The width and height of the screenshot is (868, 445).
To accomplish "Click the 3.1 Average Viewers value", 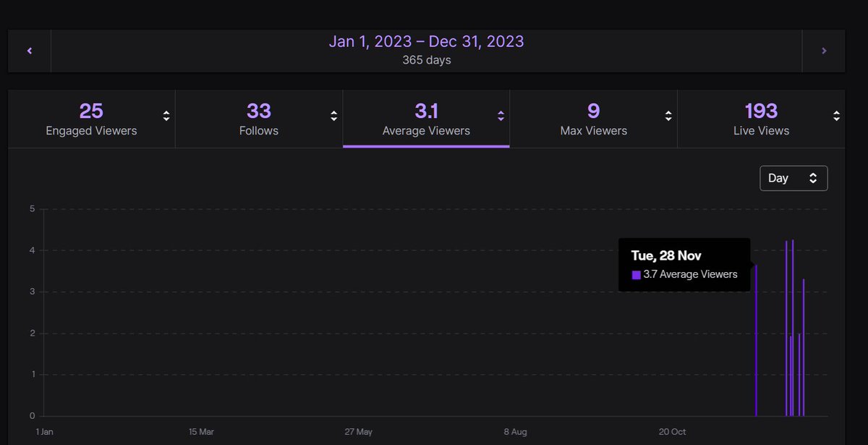I will click(425, 111).
